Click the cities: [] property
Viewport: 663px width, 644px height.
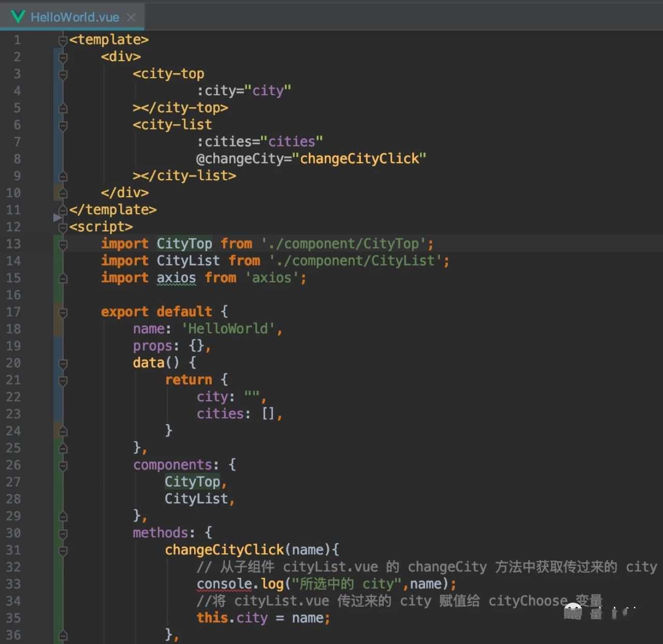click(240, 414)
